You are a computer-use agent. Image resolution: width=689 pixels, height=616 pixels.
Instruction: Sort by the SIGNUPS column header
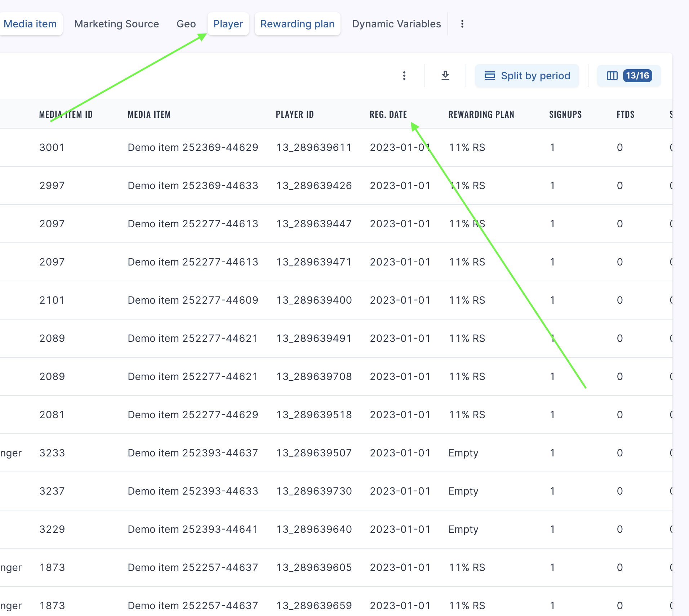(x=565, y=115)
